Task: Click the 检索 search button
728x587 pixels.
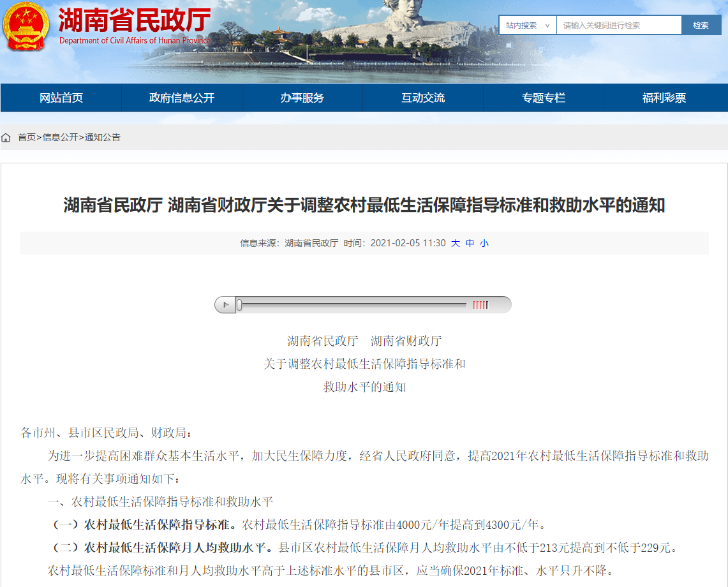Action: point(701,25)
